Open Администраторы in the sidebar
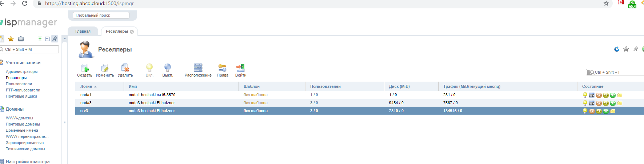644x164 pixels. (21, 71)
